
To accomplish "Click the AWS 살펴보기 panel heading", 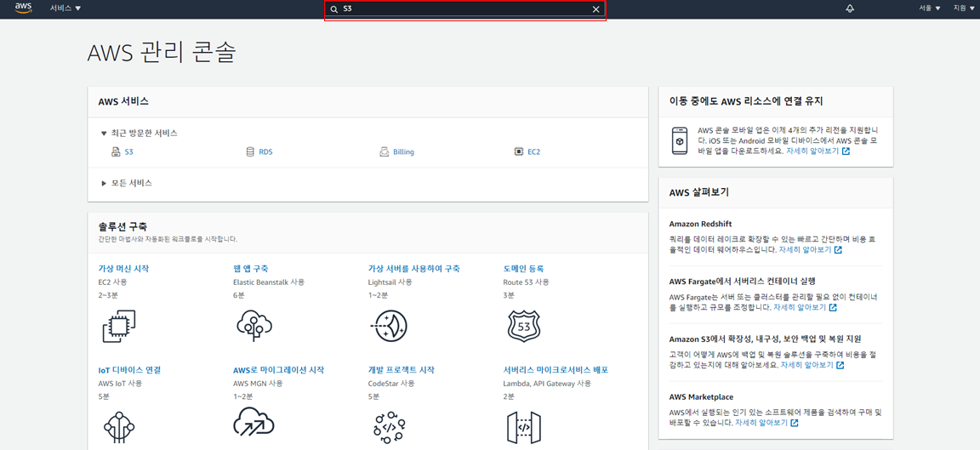I will tap(698, 192).
